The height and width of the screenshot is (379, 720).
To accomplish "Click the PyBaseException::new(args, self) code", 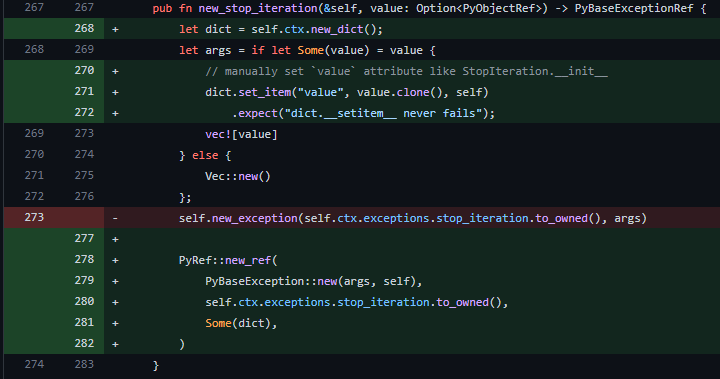I will (310, 281).
